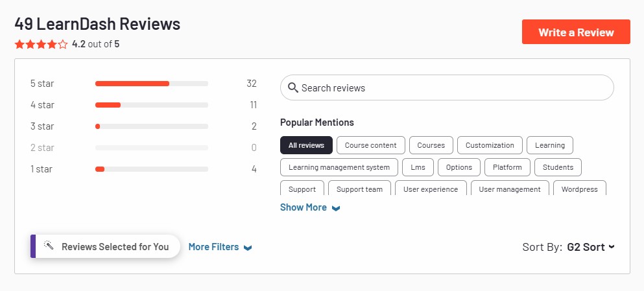
Task: Filter by Customization tag
Action: click(x=490, y=145)
